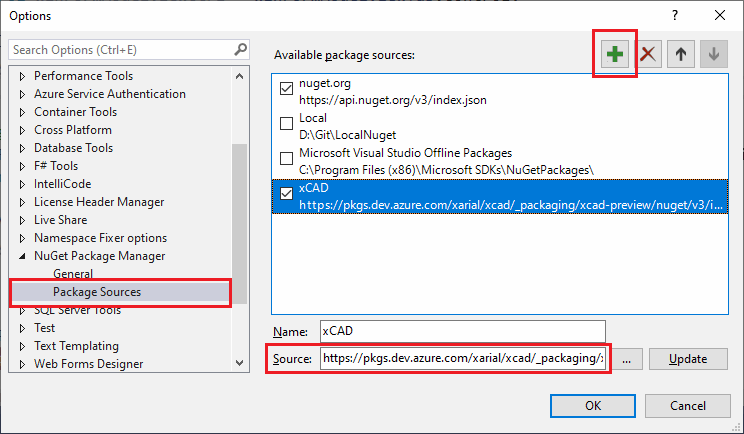Expand the IntelliCode options node
Screen dimensions: 744x434
(22, 184)
